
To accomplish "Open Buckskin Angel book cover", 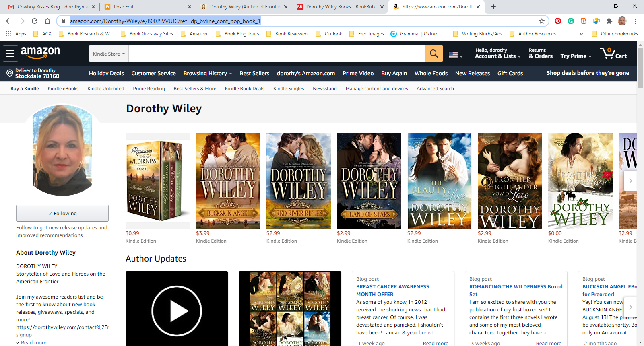I will pos(228,181).
